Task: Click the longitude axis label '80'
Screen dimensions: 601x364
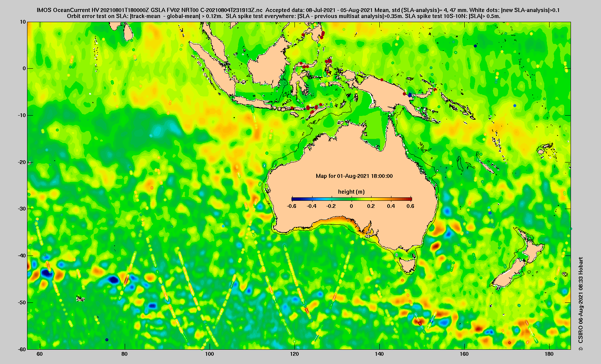Action: tap(125, 354)
